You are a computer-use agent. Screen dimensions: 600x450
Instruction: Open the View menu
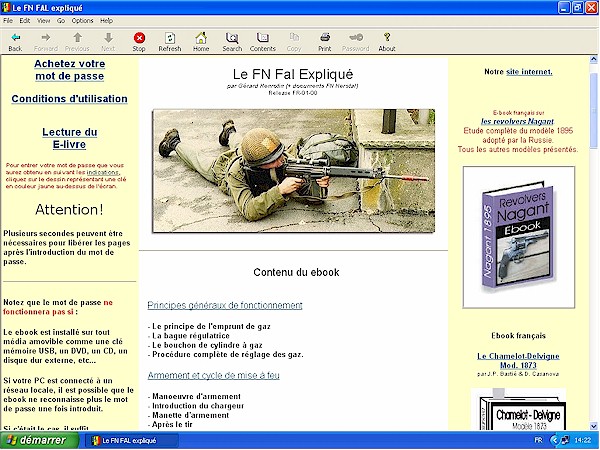pyautogui.click(x=43, y=21)
